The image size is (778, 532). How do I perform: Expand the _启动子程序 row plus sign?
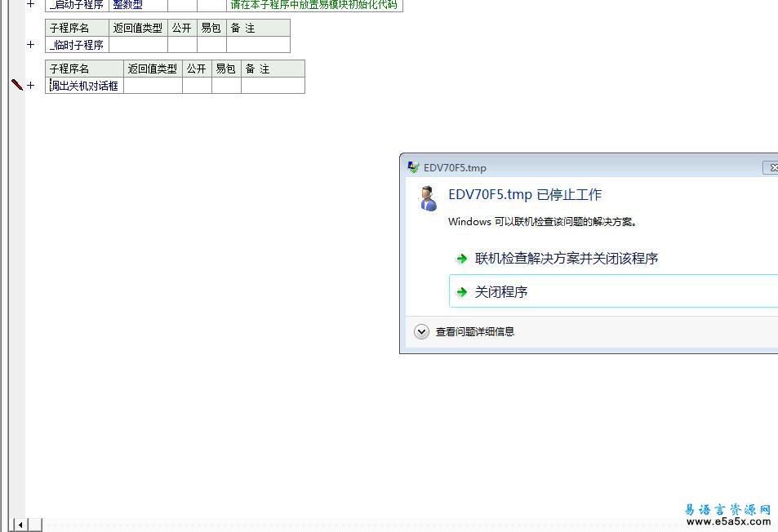pos(31,4)
